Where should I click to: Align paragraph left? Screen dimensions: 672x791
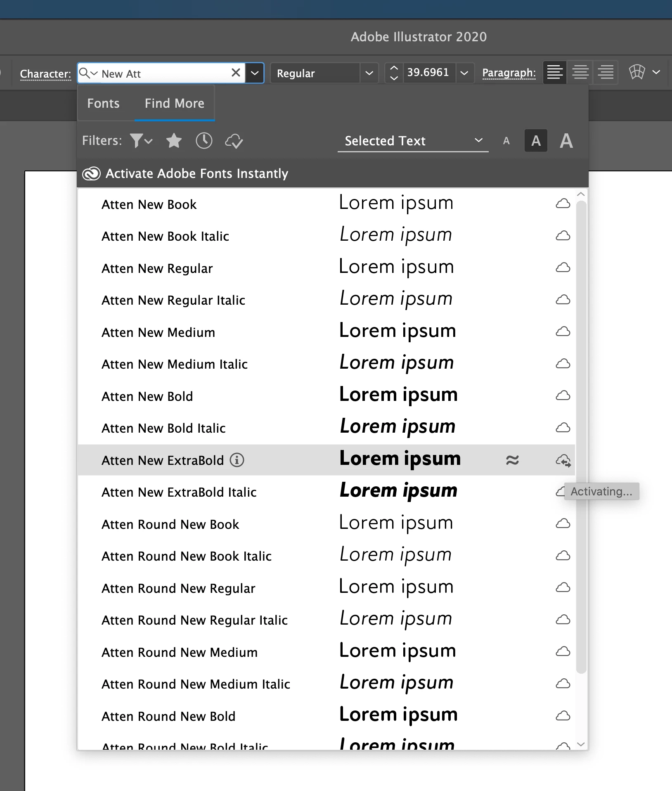coord(554,72)
